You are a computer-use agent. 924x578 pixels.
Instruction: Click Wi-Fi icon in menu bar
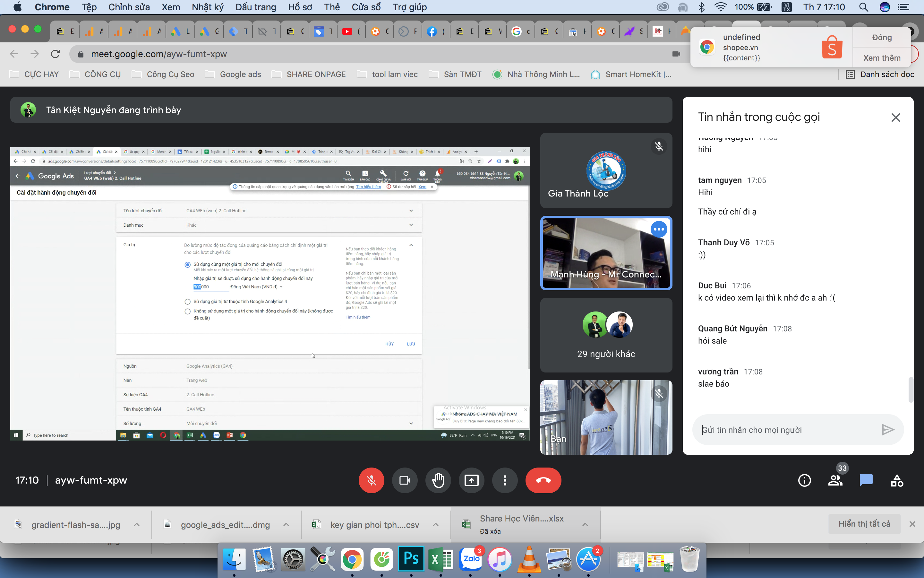click(721, 7)
